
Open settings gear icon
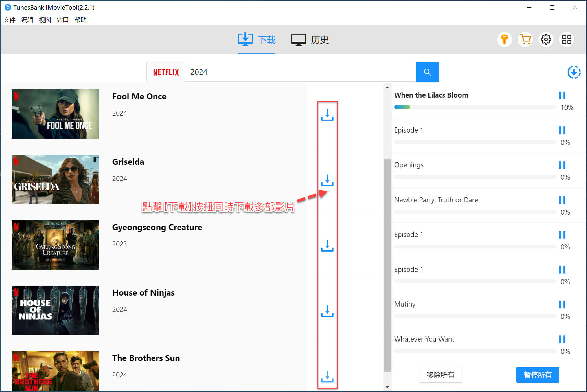(546, 39)
